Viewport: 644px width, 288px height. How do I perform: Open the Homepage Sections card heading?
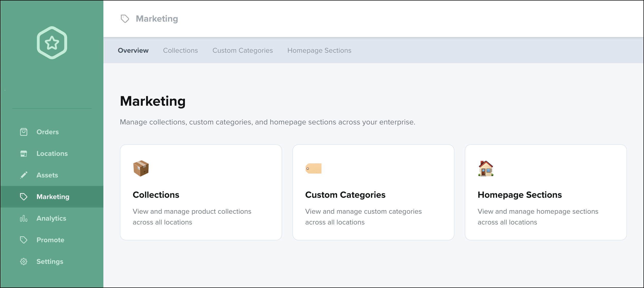(520, 195)
